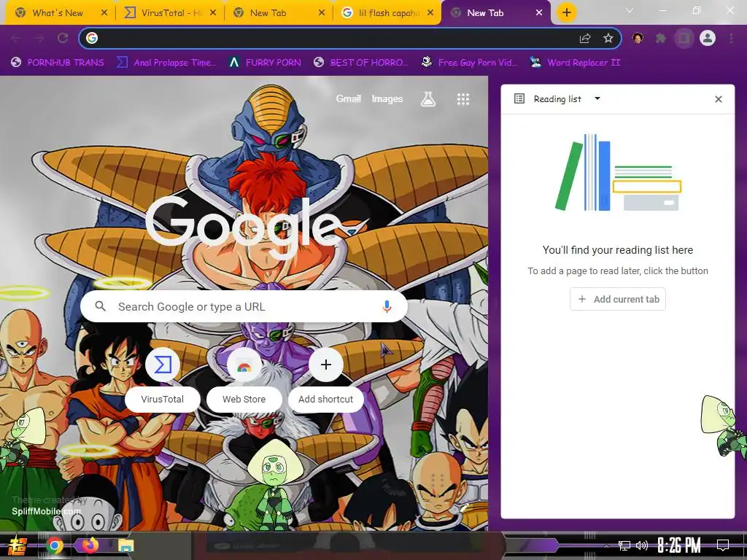Image resolution: width=747 pixels, height=560 pixels.
Task: Open Chrome from the taskbar
Action: 54,545
